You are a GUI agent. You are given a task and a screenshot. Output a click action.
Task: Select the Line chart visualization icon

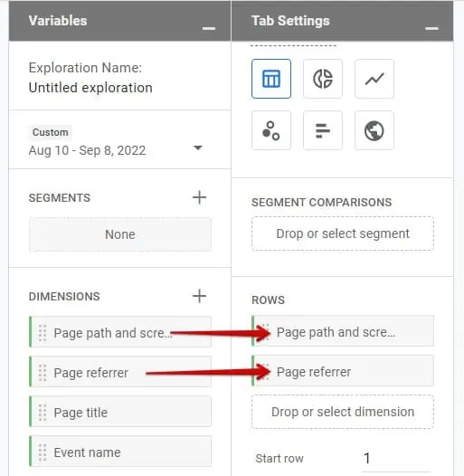point(374,79)
